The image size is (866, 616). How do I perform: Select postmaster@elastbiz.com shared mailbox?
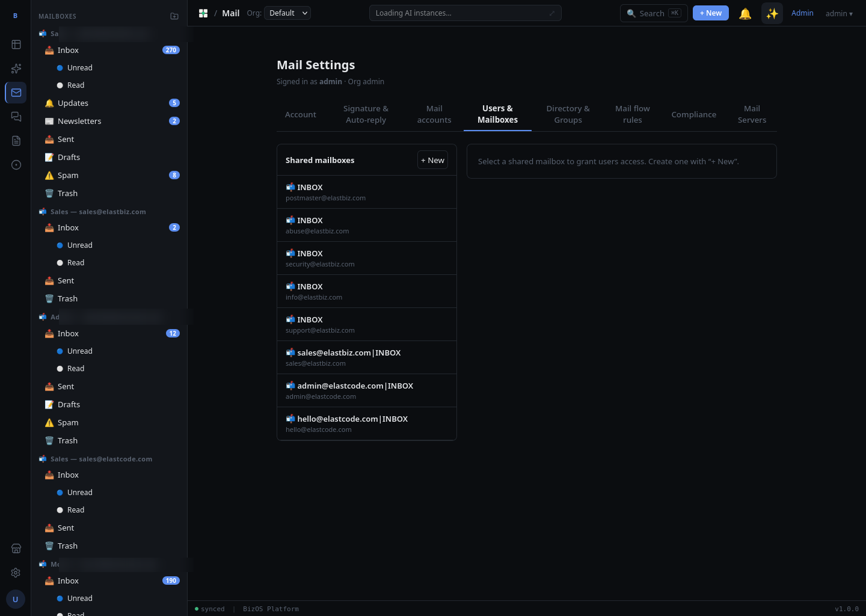367,192
